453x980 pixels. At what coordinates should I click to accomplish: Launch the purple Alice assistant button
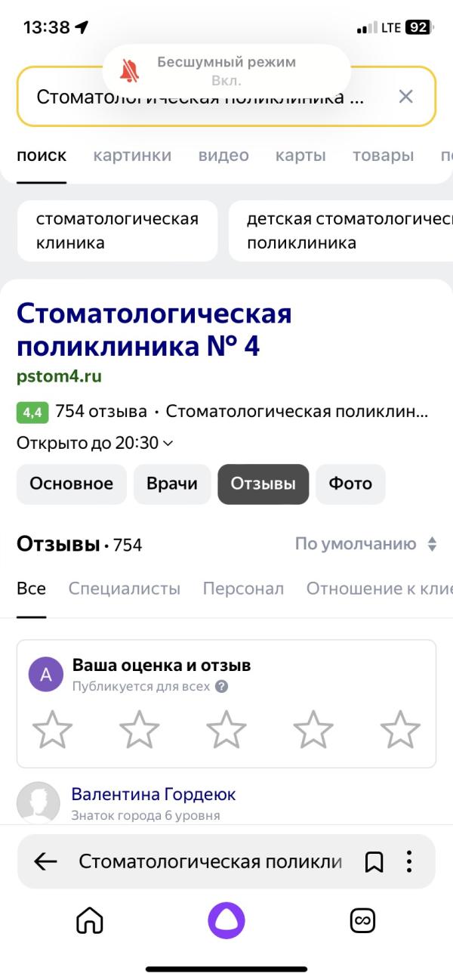pyautogui.click(x=226, y=920)
